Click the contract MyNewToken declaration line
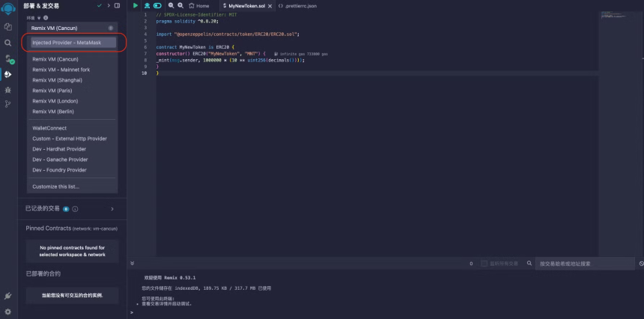Viewport: 644px width, 319px height. tap(195, 47)
